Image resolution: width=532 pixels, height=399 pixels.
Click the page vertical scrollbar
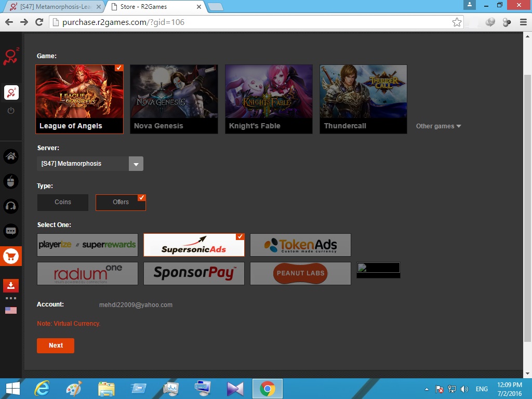point(527,208)
